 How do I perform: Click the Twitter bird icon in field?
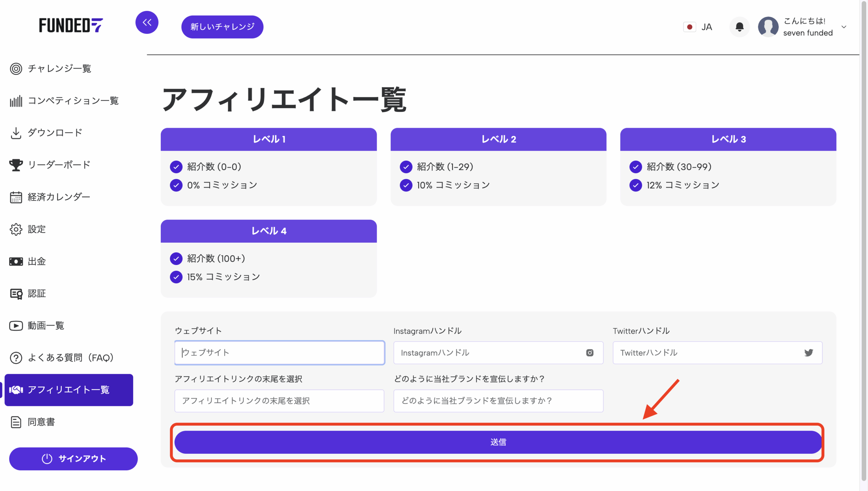pos(808,353)
